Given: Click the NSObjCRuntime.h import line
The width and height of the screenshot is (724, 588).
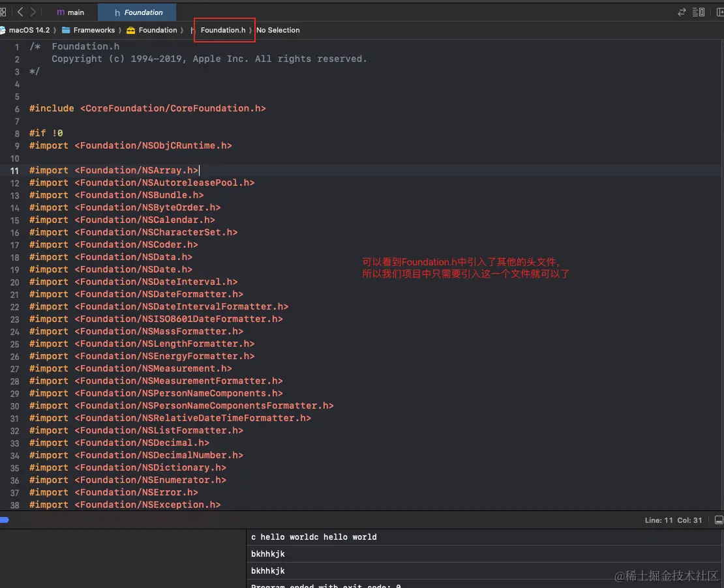Looking at the screenshot, I should (130, 146).
